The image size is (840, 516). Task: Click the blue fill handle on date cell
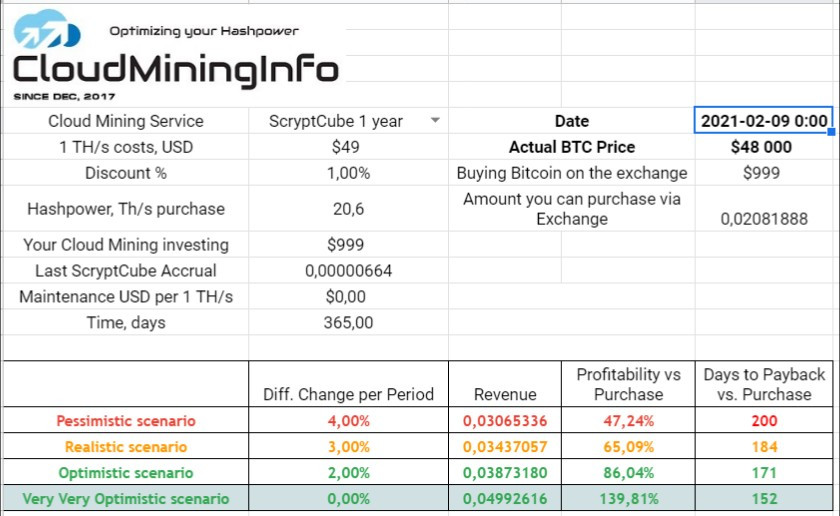tap(831, 132)
